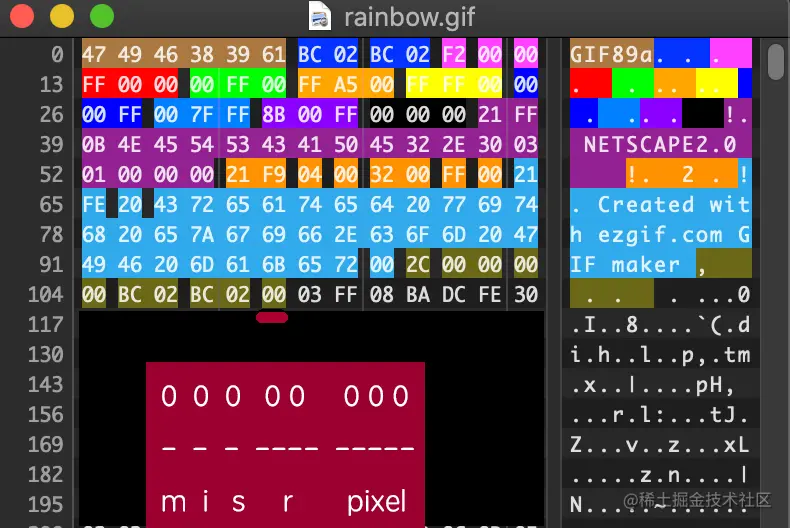Click the green block in ASCII column row 13
The height and width of the screenshot is (528, 790).
[x=632, y=83]
